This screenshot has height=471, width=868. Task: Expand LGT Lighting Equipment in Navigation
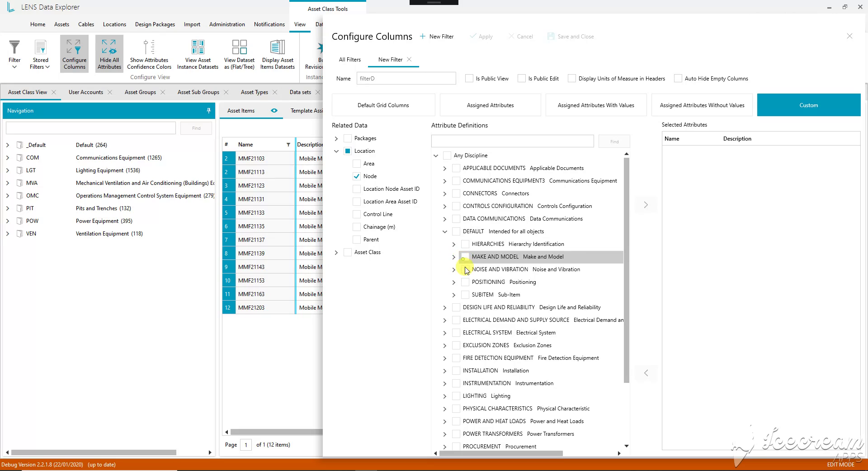tap(8, 170)
